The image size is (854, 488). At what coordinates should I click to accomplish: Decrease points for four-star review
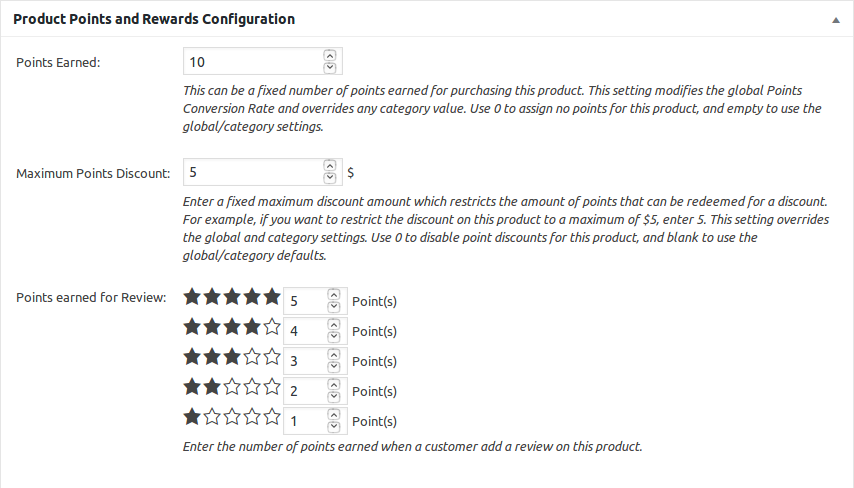(x=333, y=337)
